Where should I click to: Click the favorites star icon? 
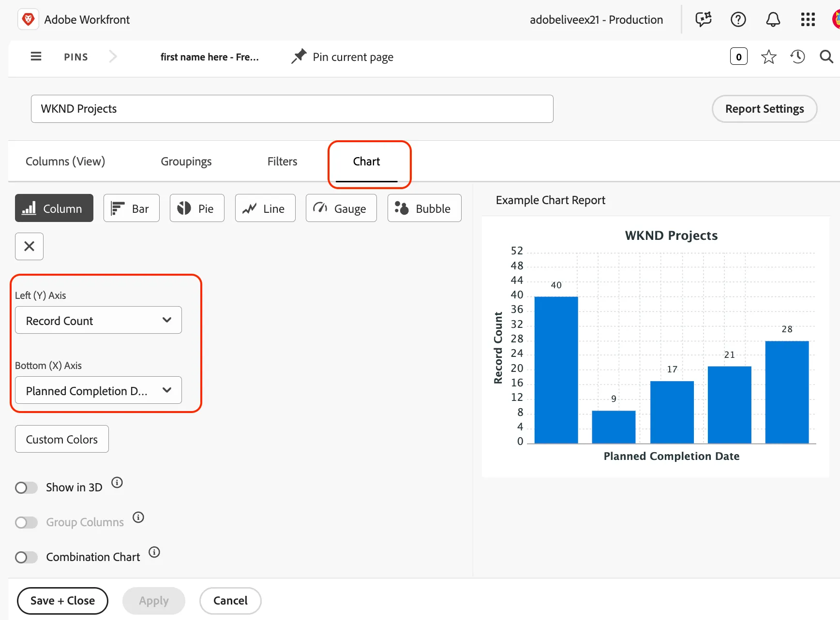click(769, 57)
